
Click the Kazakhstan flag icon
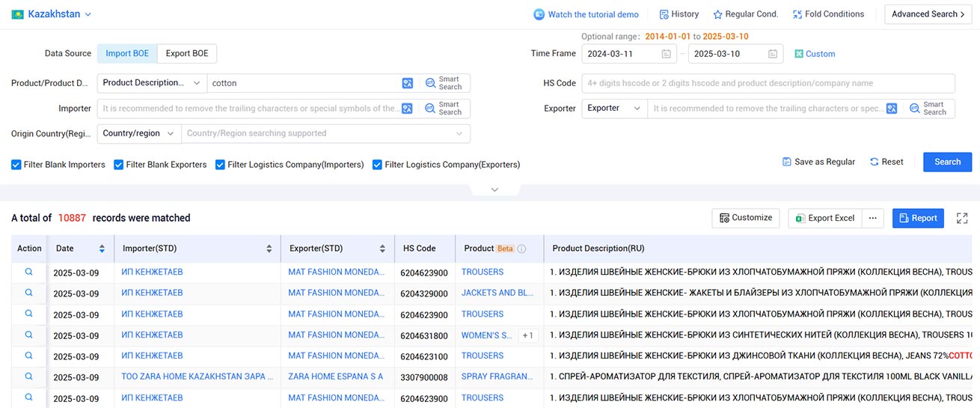[17, 14]
